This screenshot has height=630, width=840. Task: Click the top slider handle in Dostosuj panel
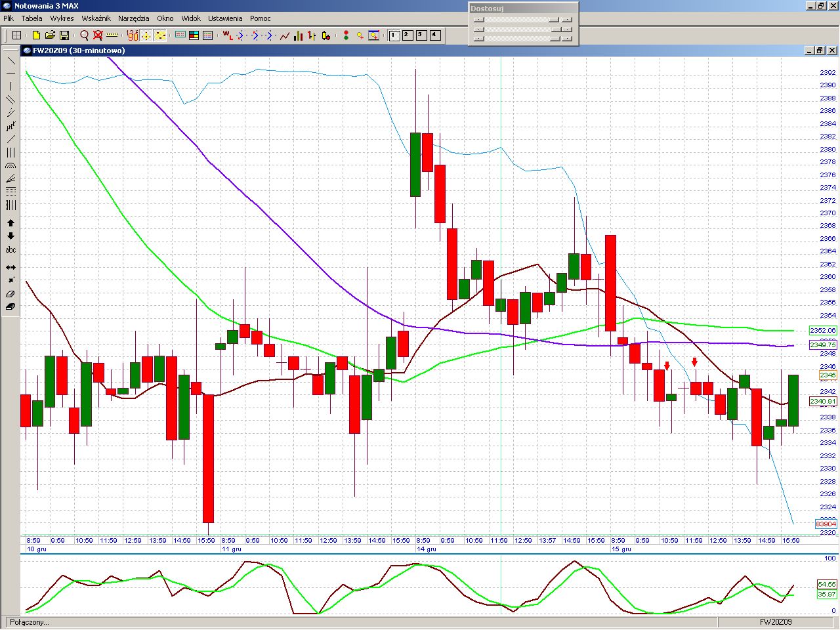(553, 20)
